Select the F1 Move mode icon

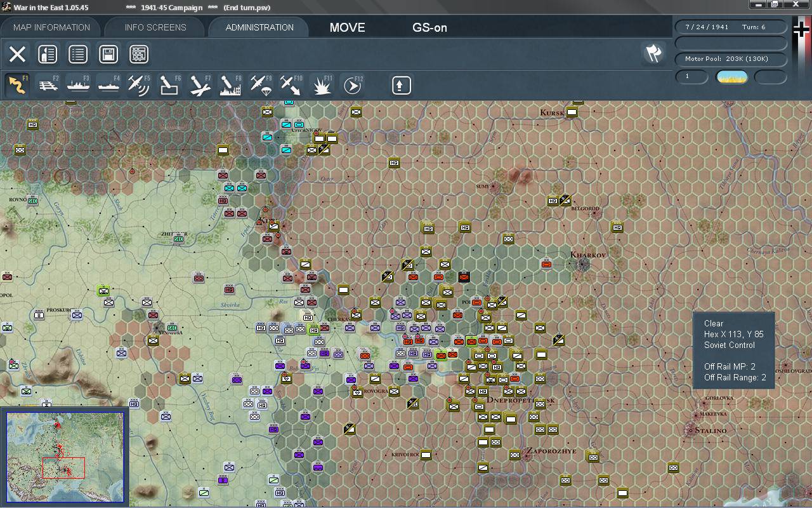(x=17, y=85)
